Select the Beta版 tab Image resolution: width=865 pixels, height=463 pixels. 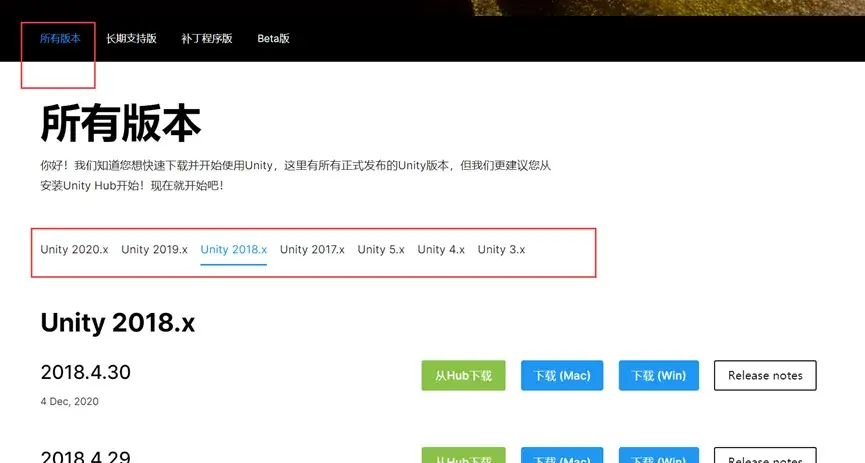(x=273, y=39)
